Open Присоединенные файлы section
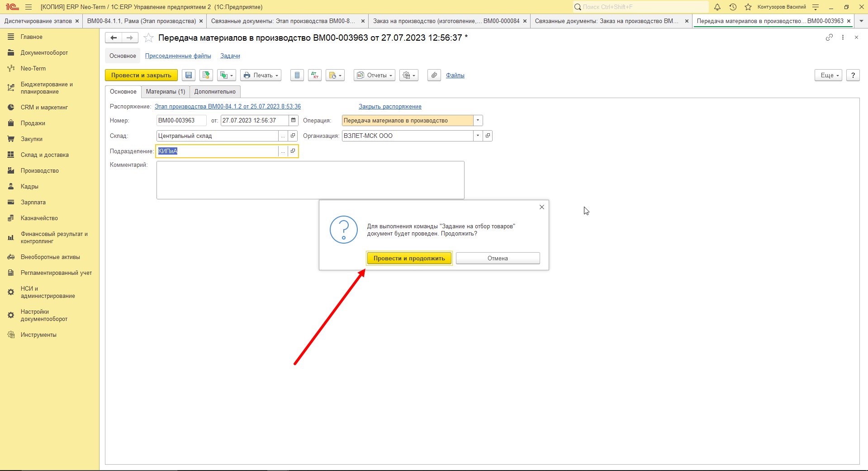The height and width of the screenshot is (471, 868). coord(178,56)
